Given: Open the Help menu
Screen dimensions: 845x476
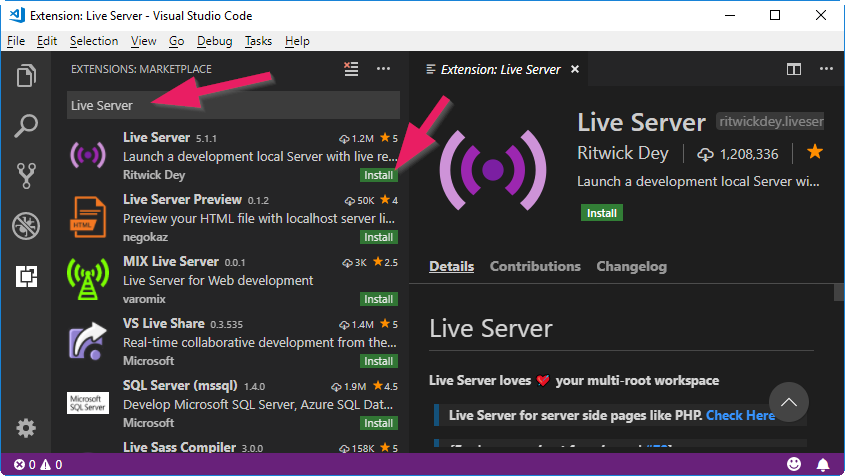Looking at the screenshot, I should pyautogui.click(x=297, y=41).
